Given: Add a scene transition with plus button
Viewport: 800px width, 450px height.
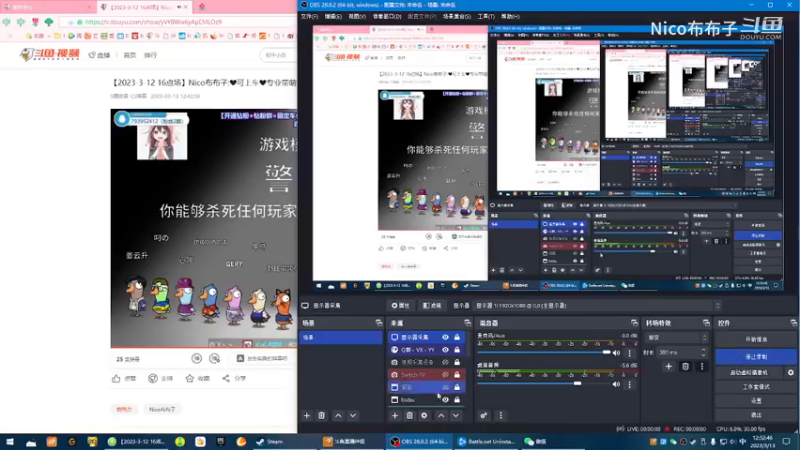Looking at the screenshot, I should point(668,366).
